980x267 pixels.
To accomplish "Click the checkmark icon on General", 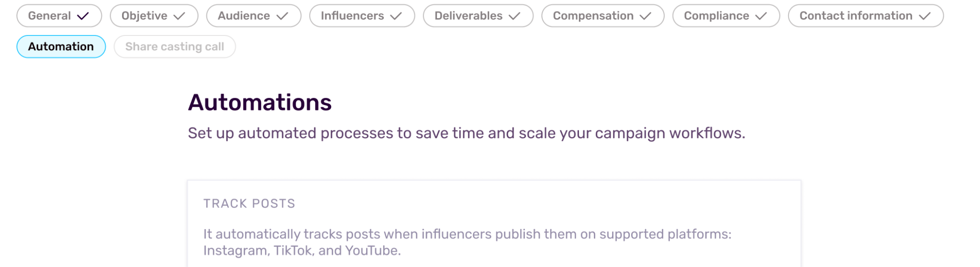I will point(83,16).
